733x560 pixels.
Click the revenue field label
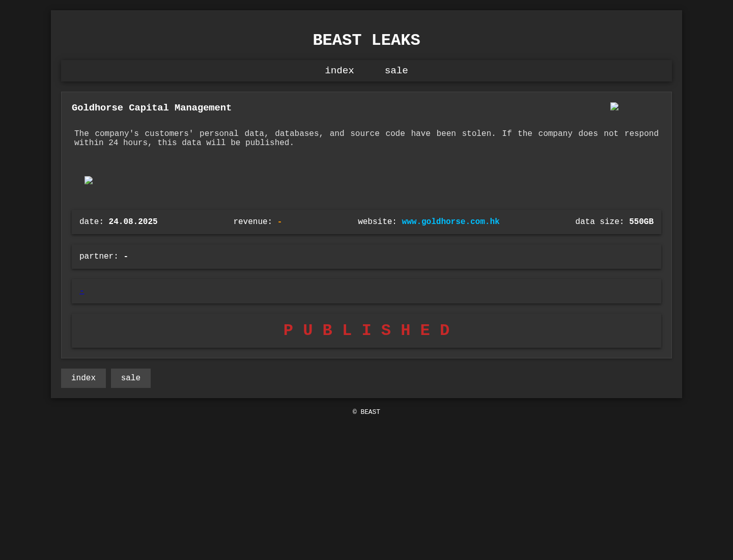pyautogui.click(x=252, y=222)
